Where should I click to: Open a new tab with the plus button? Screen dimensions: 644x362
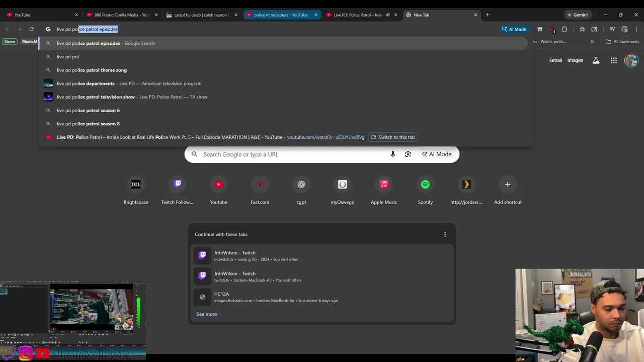tap(487, 15)
